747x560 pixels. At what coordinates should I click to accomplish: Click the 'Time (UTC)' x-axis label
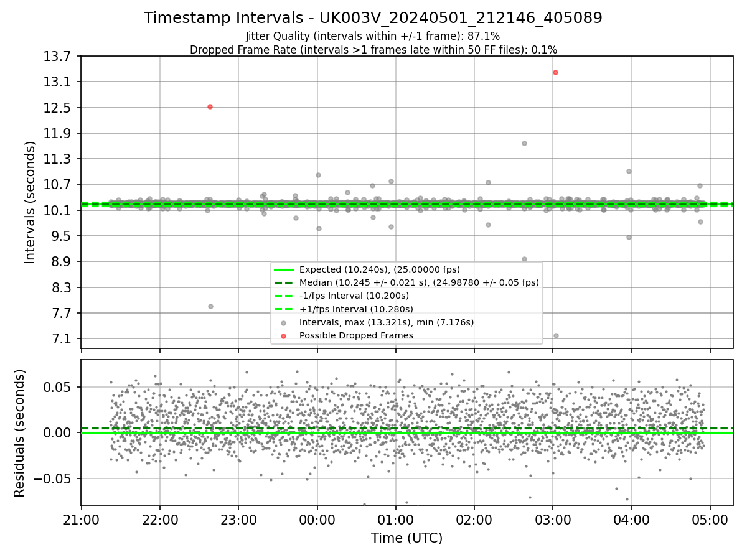pos(406,538)
